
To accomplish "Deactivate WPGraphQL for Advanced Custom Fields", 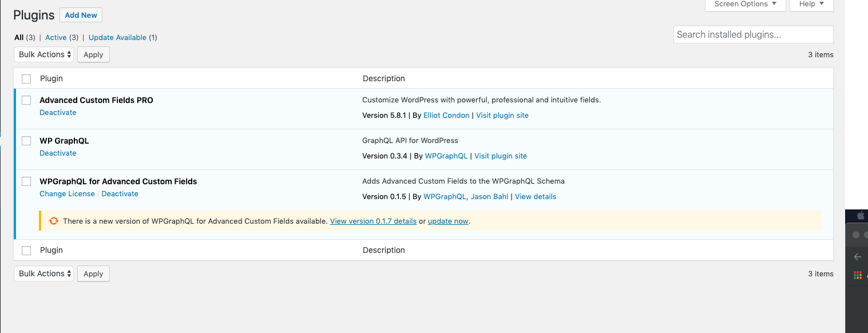I will 120,193.
